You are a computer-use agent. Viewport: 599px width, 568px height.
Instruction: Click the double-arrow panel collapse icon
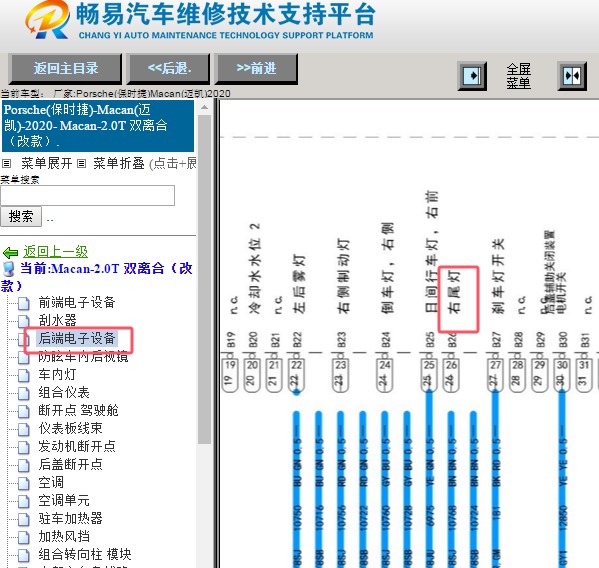click(572, 76)
